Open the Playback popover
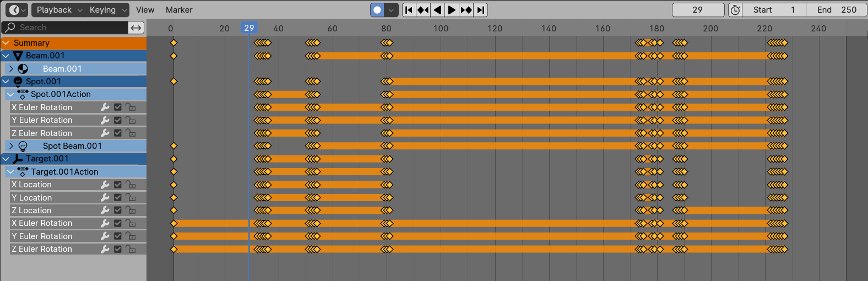This screenshot has width=868, height=281. tap(58, 10)
